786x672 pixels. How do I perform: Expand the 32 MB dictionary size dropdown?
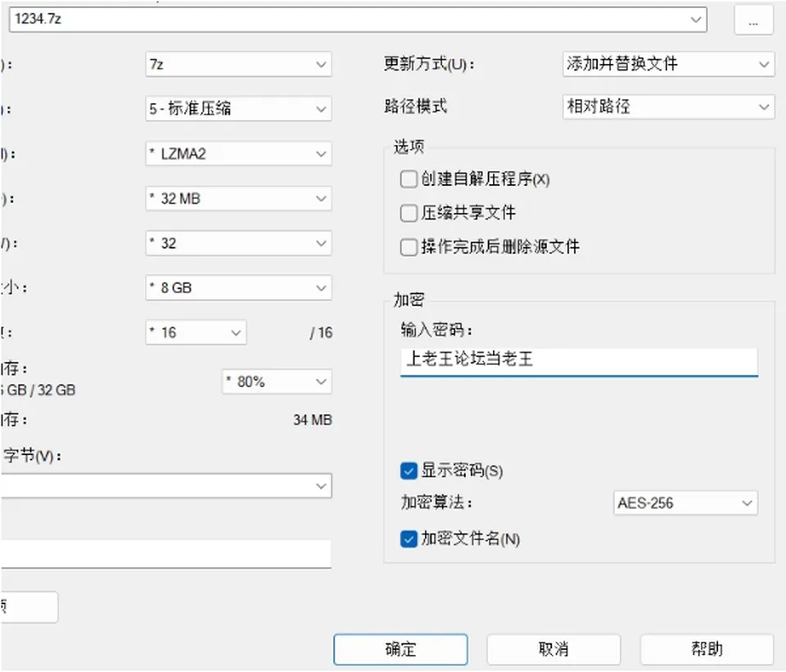coord(238,198)
